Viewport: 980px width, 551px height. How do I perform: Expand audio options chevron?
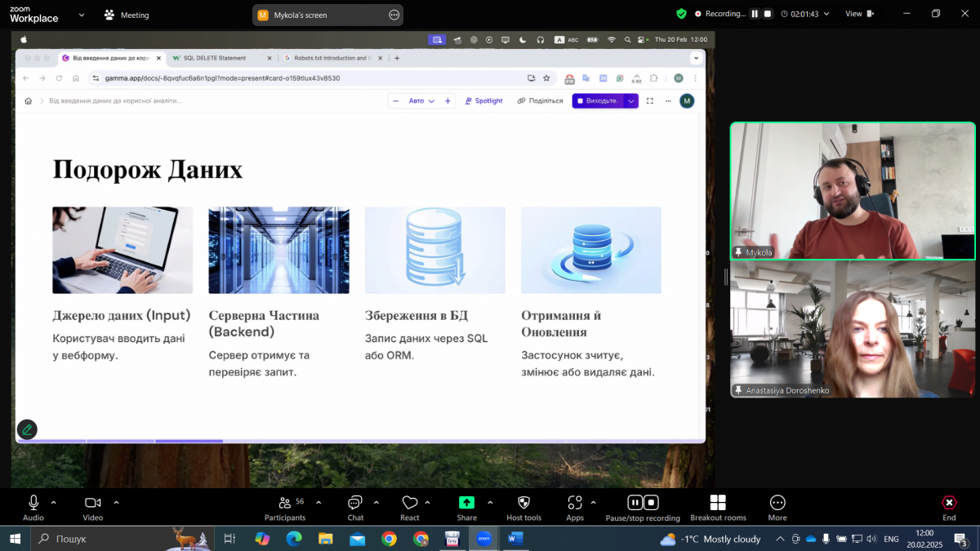pos(54,502)
